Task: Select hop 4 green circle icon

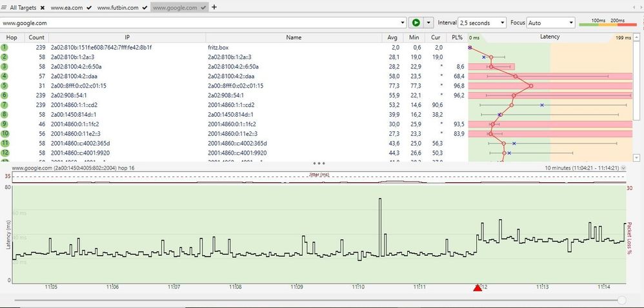Action: 5,76
